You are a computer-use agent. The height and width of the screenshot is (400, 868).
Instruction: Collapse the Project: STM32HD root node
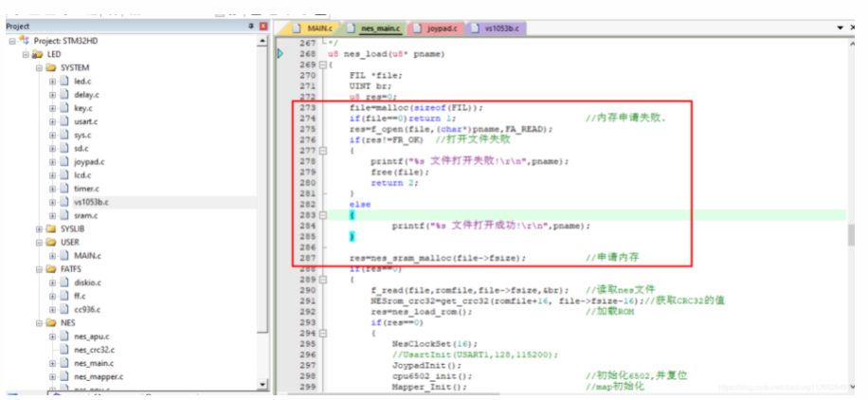tap(12, 41)
